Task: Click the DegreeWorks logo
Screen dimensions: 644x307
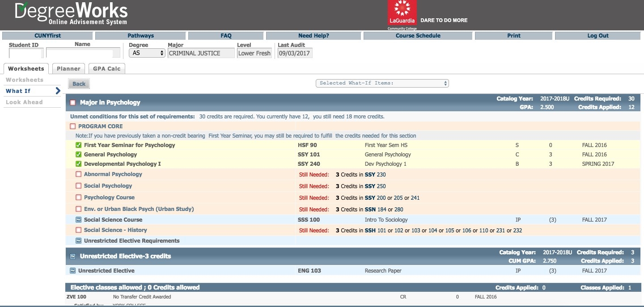Action: [71, 14]
